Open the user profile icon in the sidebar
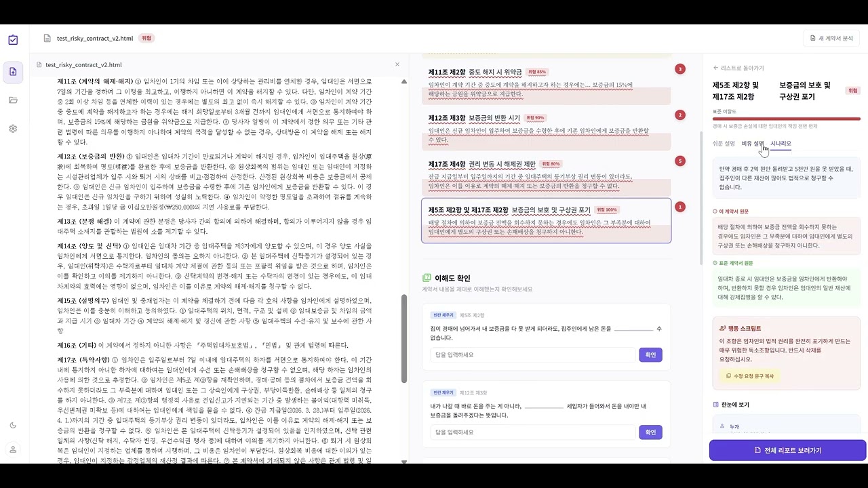This screenshot has height=488, width=868. 13,449
